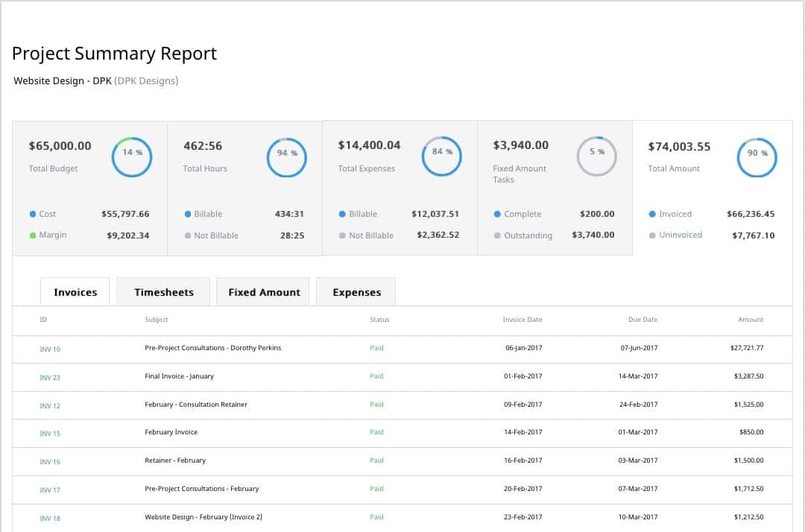Screen dimensions: 805x532
Task: Sort by the Amount column header
Action: [751, 320]
